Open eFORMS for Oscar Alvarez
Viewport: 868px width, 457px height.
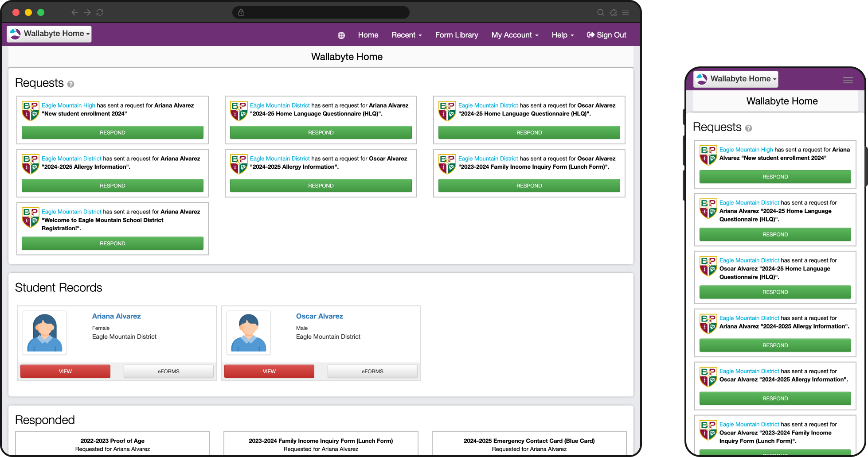(372, 371)
